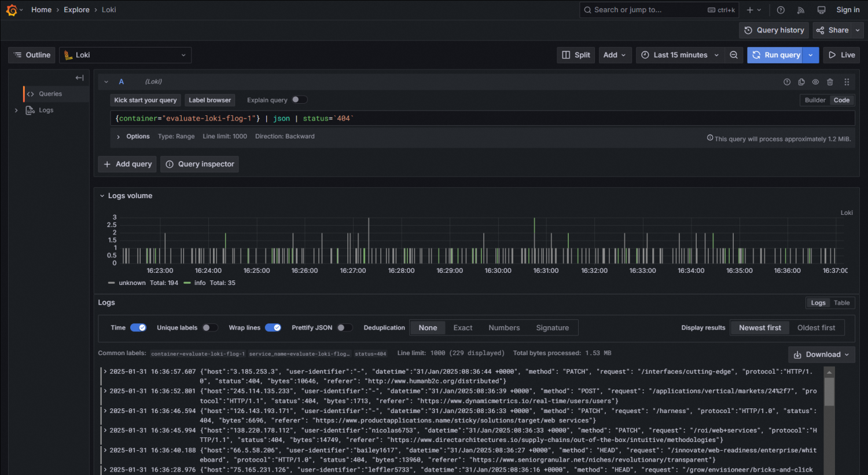Switch query editor to Builder mode
Screen dimensions: 868x475
[814, 100]
